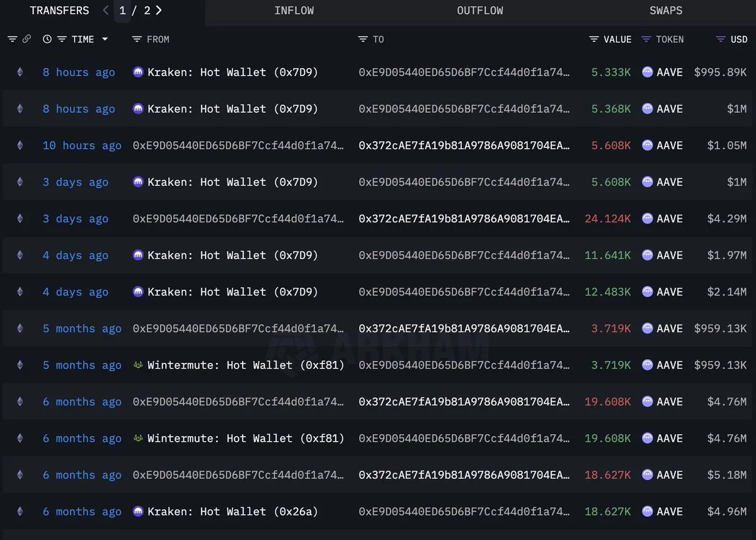Open the VALUE column filter
The image size is (756, 540).
pos(594,39)
